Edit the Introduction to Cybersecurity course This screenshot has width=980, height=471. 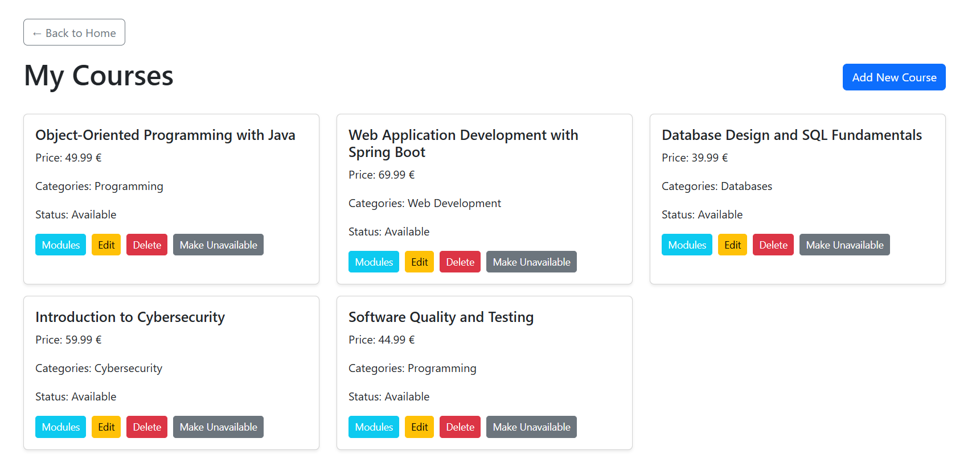pyautogui.click(x=106, y=427)
